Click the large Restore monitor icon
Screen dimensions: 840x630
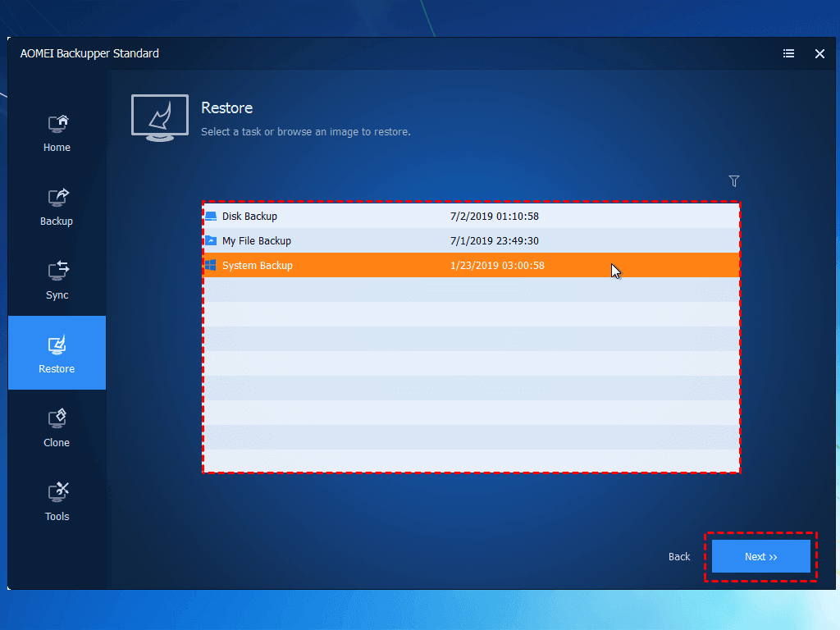pyautogui.click(x=160, y=118)
